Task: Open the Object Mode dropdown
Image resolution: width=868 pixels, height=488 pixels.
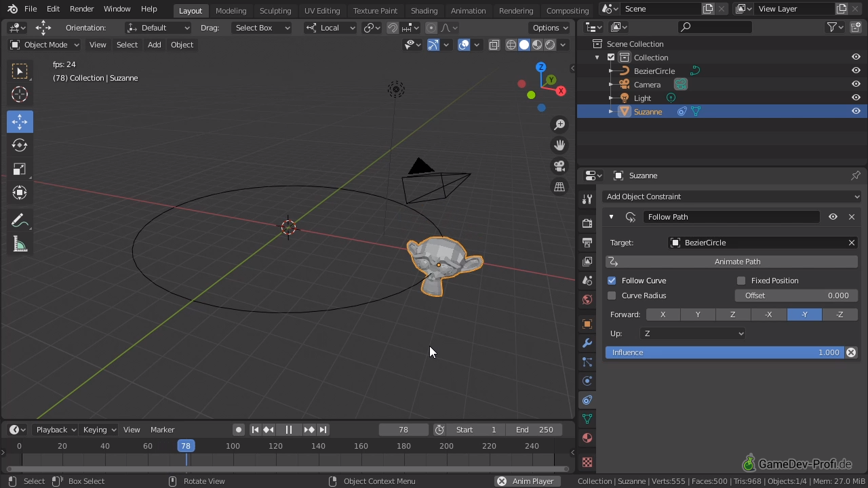Action: pyautogui.click(x=44, y=45)
